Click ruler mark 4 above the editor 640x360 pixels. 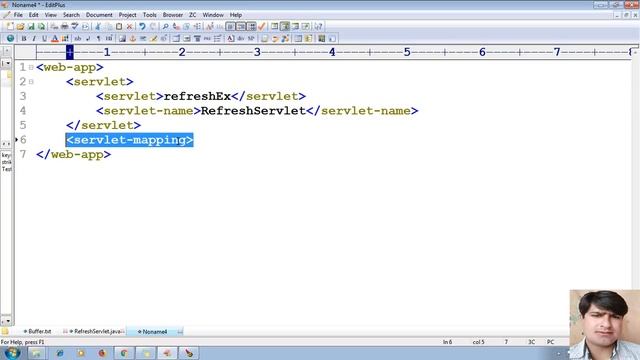(x=332, y=52)
